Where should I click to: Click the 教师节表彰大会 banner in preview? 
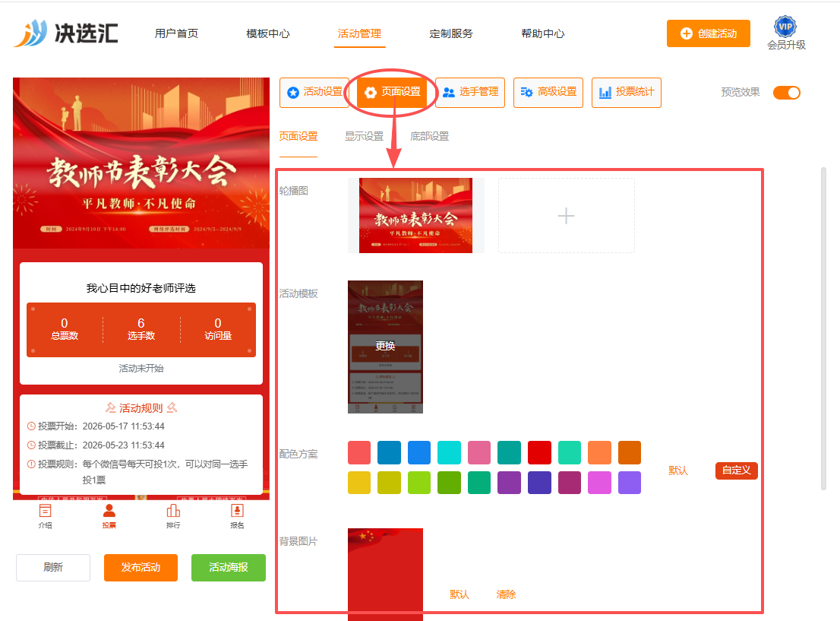pos(141,163)
